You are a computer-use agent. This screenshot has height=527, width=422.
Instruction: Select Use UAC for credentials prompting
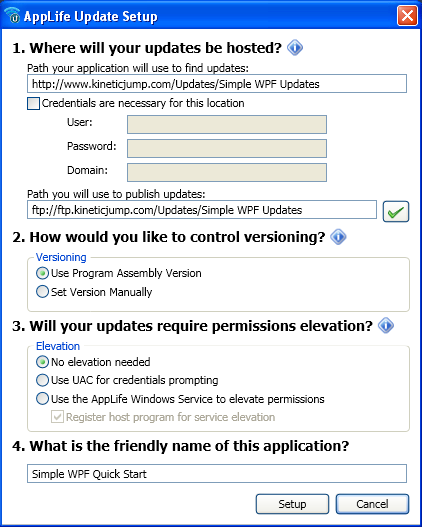[x=42, y=380]
